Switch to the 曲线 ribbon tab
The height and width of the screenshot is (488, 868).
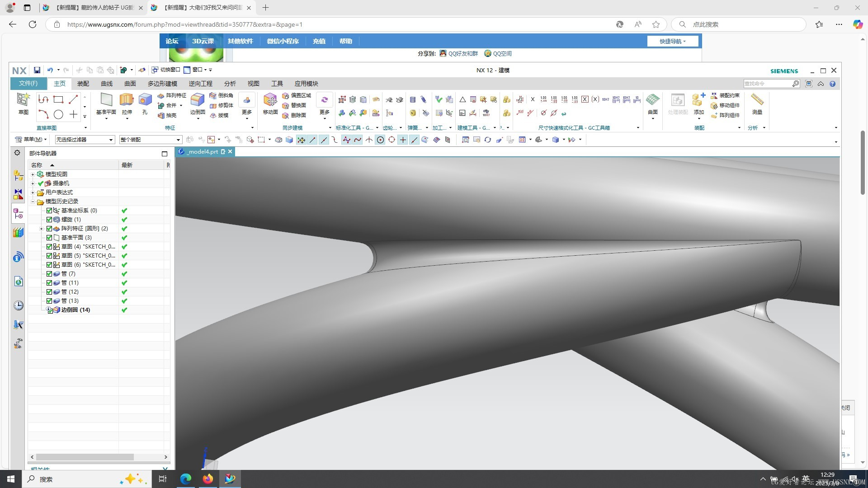[x=107, y=84]
